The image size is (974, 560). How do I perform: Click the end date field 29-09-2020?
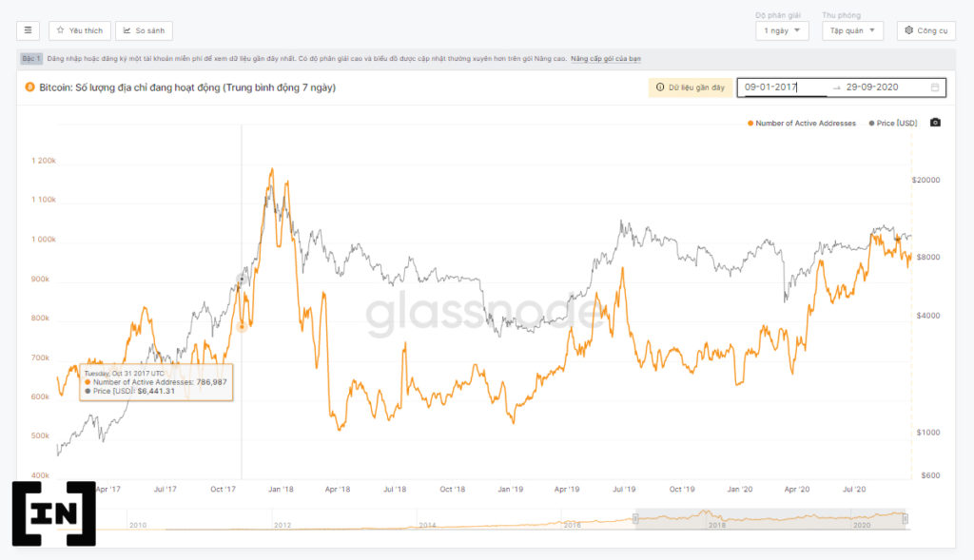872,87
